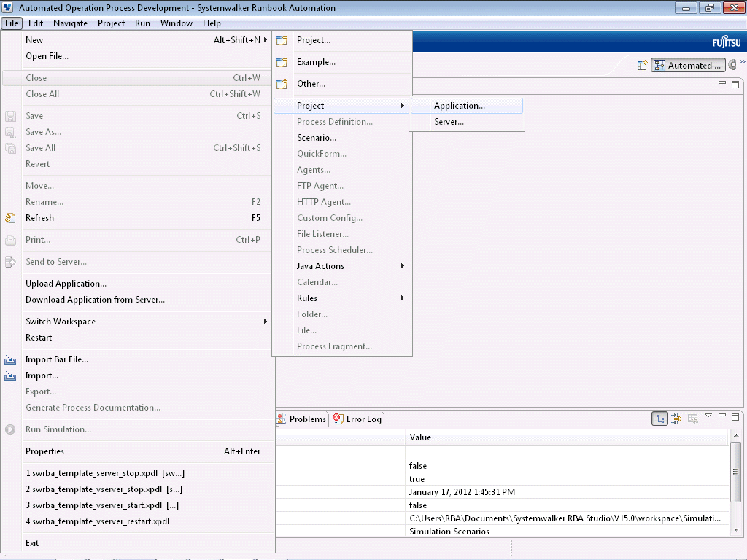The width and height of the screenshot is (747, 560).
Task: Click the table scrollbar down arrow
Action: point(736,529)
